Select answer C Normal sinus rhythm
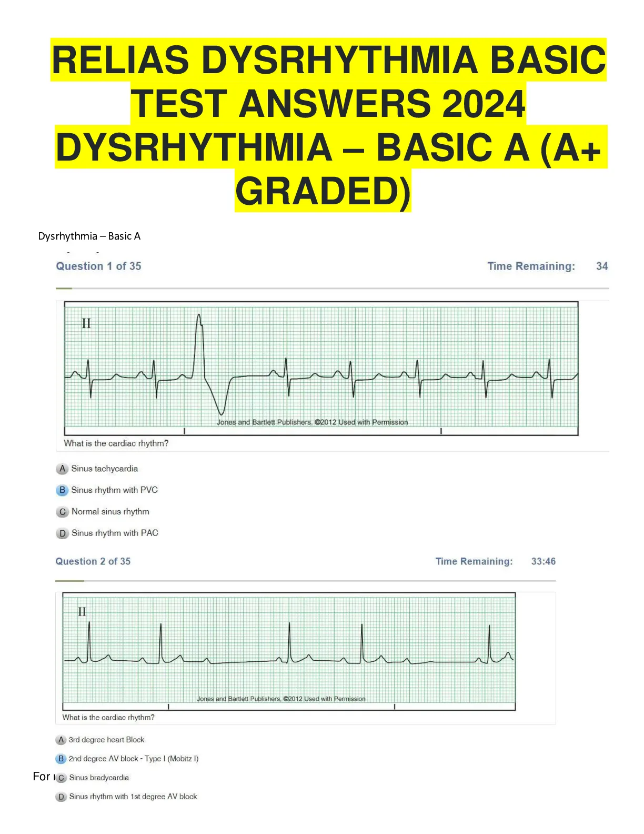Image resolution: width=644 pixels, height=834 pixels. click(103, 512)
